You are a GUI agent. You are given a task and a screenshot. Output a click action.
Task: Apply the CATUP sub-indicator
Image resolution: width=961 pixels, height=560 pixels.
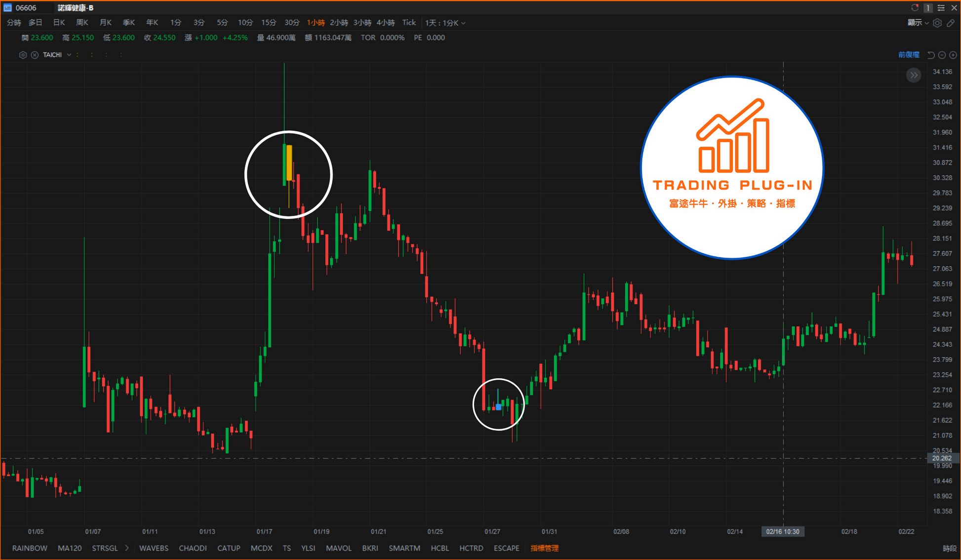pyautogui.click(x=229, y=548)
